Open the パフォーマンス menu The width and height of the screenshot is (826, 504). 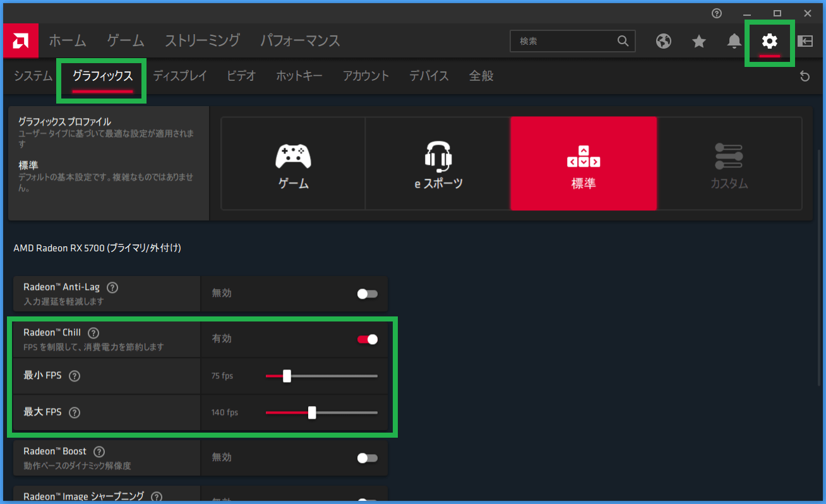(x=300, y=41)
